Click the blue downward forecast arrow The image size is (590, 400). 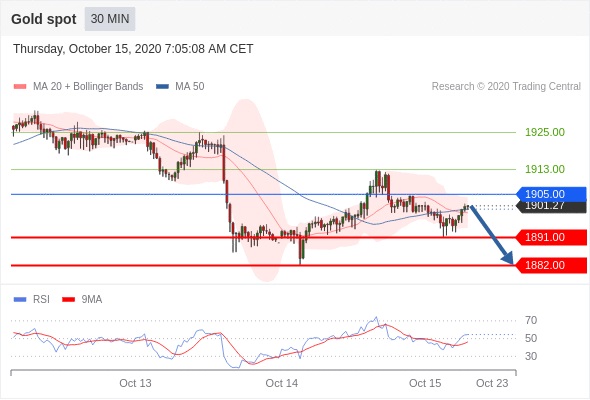pyautogui.click(x=492, y=234)
